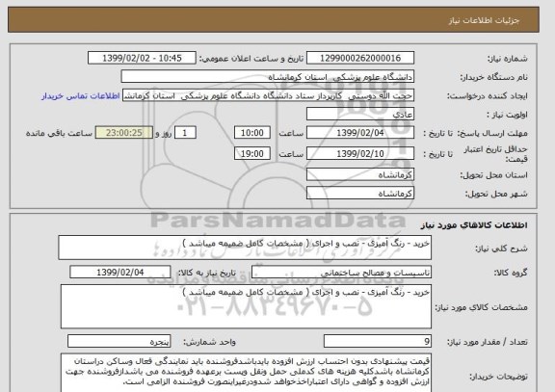The width and height of the screenshot is (555, 392).
Task: Click the delivery city field کرمانشاه
Action: pos(360,194)
